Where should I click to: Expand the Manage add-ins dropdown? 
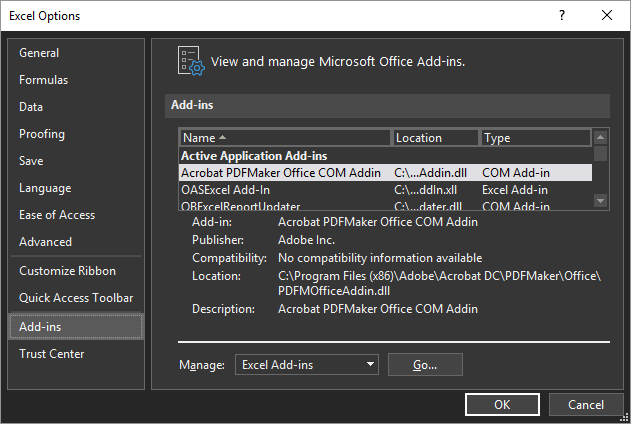pos(307,365)
